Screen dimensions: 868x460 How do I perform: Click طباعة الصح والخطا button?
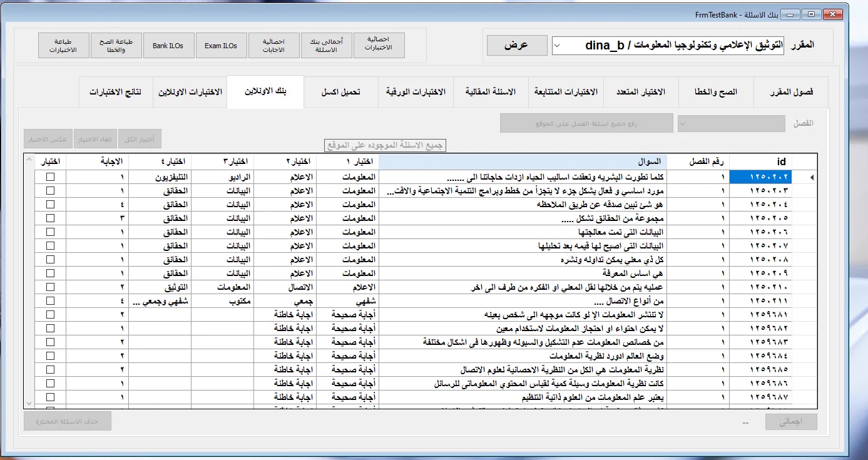[x=116, y=46]
